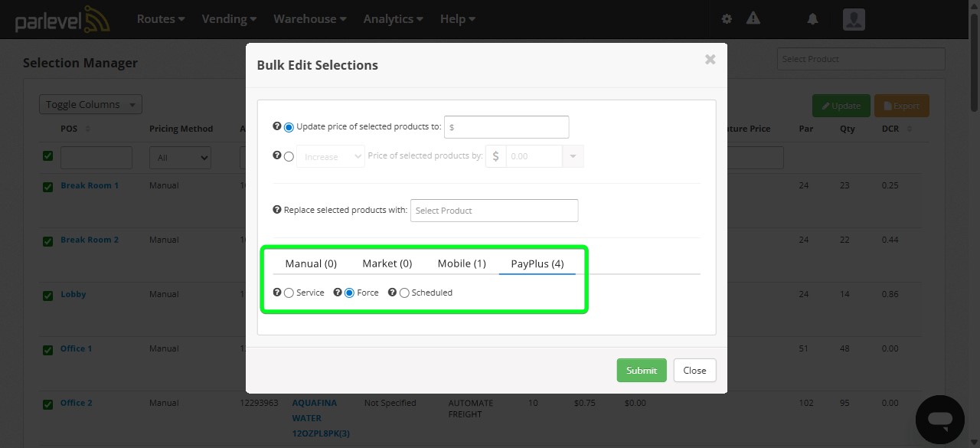The height and width of the screenshot is (448, 980).
Task: Select the Force radio button
Action: [x=350, y=292]
